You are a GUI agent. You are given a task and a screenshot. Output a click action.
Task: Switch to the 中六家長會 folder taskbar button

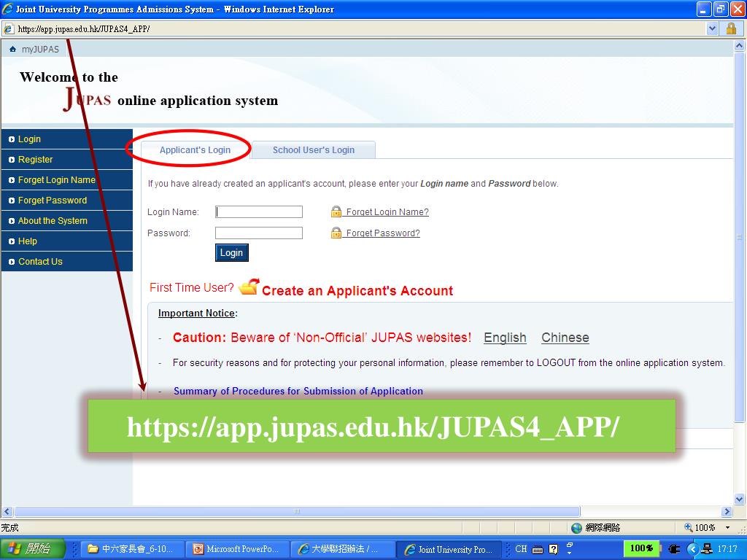click(131, 549)
